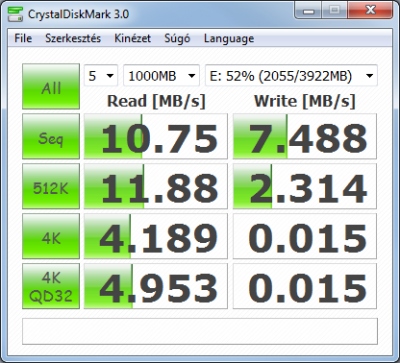Start the Seq benchmark test
The width and height of the screenshot is (400, 363).
pos(51,136)
